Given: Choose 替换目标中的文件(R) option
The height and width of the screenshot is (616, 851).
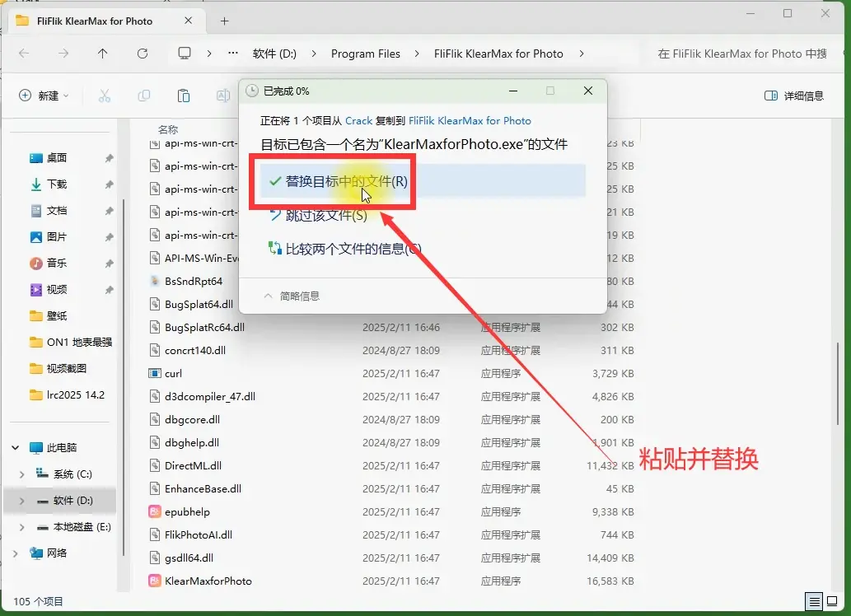Looking at the screenshot, I should tap(423, 180).
